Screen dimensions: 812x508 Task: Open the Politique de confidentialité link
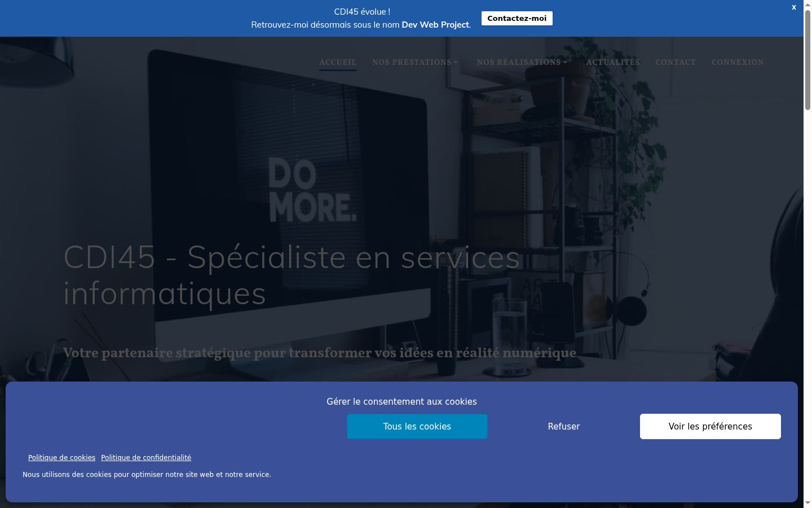coord(146,458)
